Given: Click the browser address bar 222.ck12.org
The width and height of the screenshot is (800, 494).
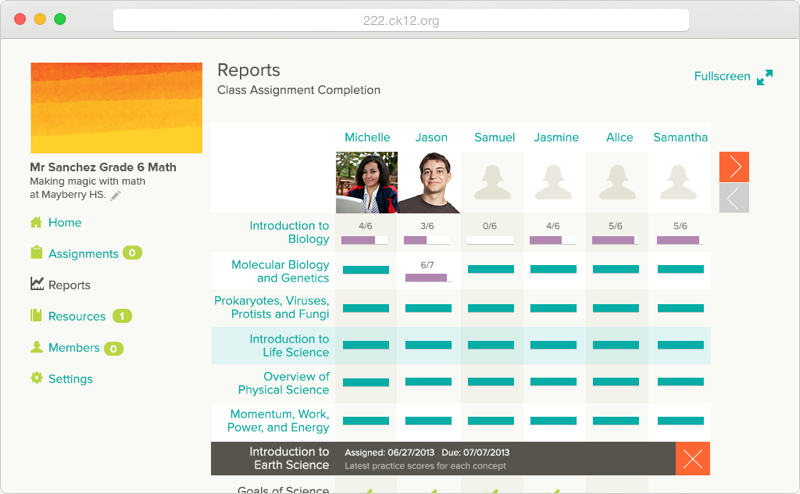Looking at the screenshot, I should (401, 20).
